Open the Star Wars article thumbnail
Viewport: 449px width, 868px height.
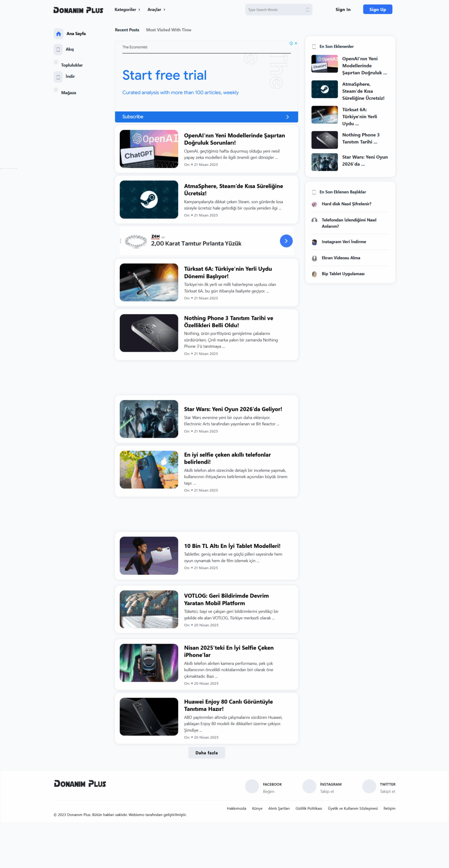pyautogui.click(x=149, y=419)
